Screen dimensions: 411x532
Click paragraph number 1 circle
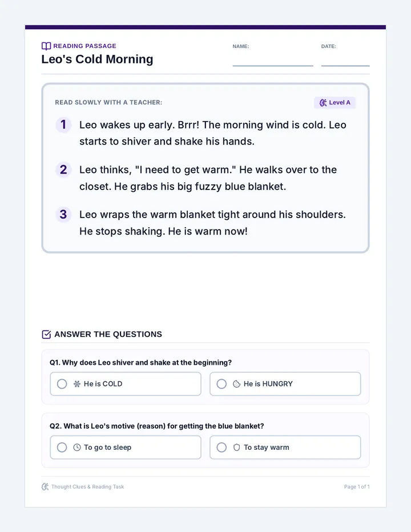click(x=63, y=124)
